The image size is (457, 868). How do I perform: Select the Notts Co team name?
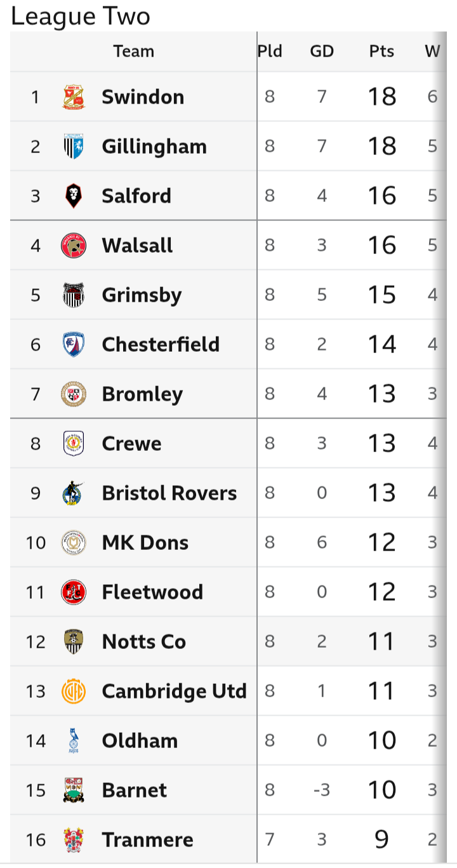(144, 641)
